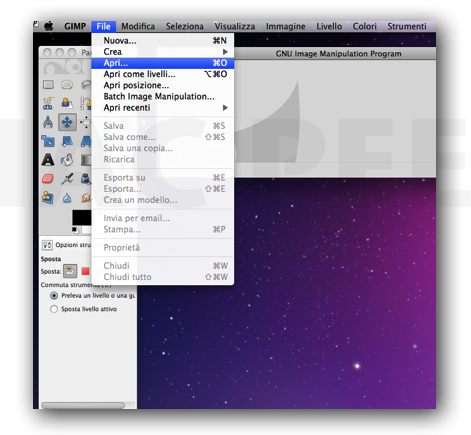Set Sposta to move layer mode

pos(70,271)
